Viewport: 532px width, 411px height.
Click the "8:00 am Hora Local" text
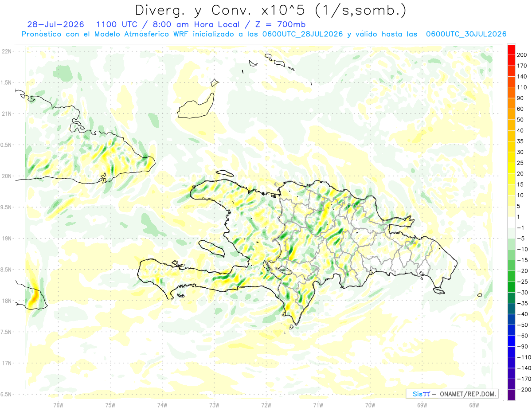(195, 24)
